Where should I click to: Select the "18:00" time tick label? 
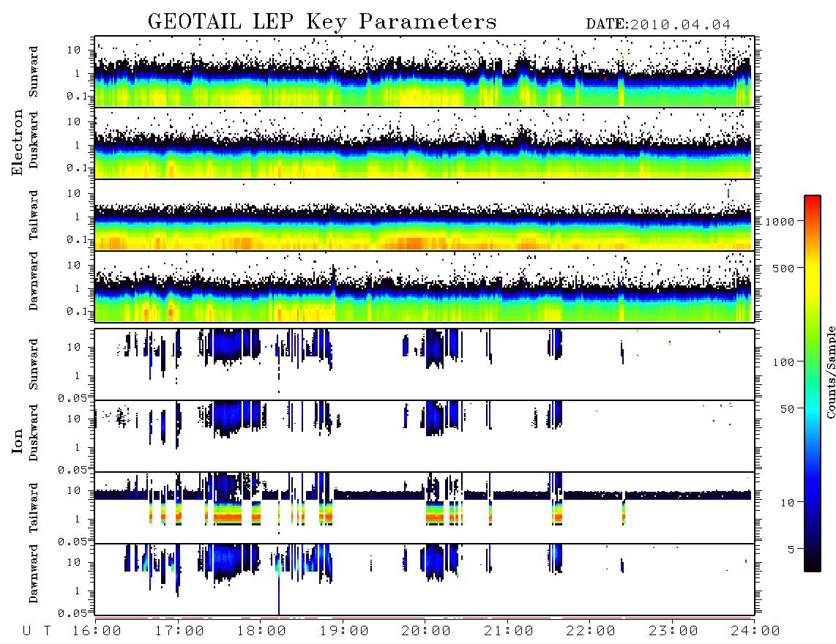pos(261,631)
